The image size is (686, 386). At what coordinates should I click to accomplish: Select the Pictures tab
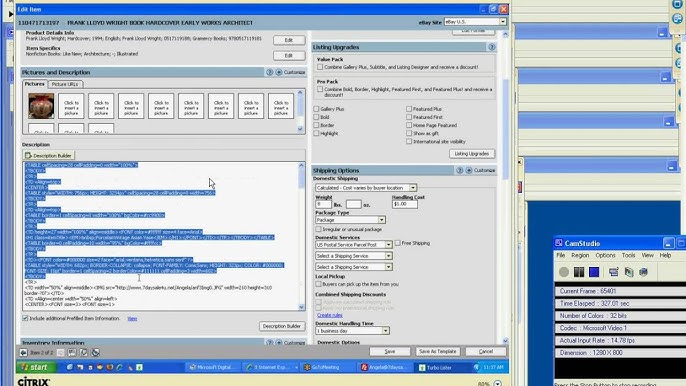(x=35, y=84)
